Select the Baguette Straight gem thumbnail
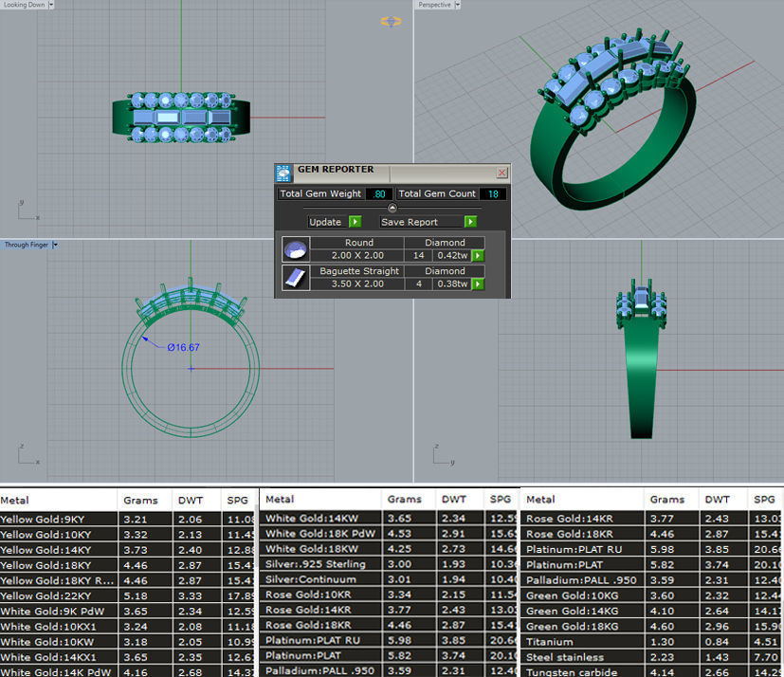 coord(296,278)
